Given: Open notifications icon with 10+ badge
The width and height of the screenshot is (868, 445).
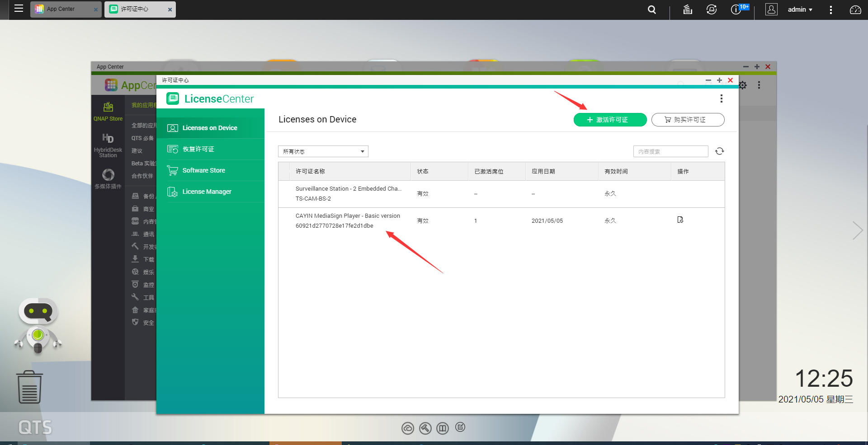Looking at the screenshot, I should [x=737, y=9].
